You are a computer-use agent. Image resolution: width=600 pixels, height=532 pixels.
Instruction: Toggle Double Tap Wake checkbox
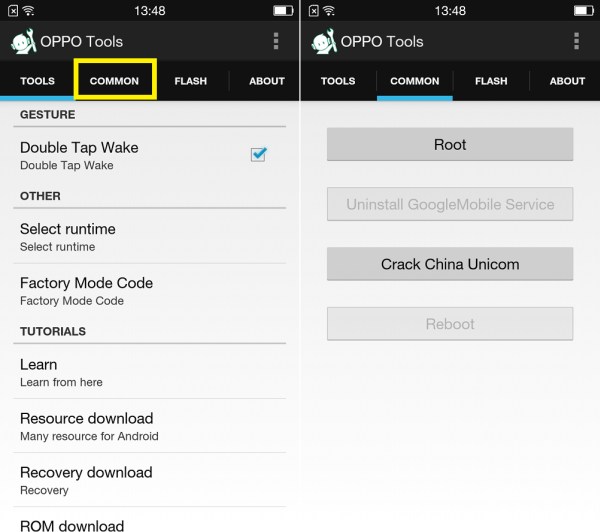click(x=258, y=154)
